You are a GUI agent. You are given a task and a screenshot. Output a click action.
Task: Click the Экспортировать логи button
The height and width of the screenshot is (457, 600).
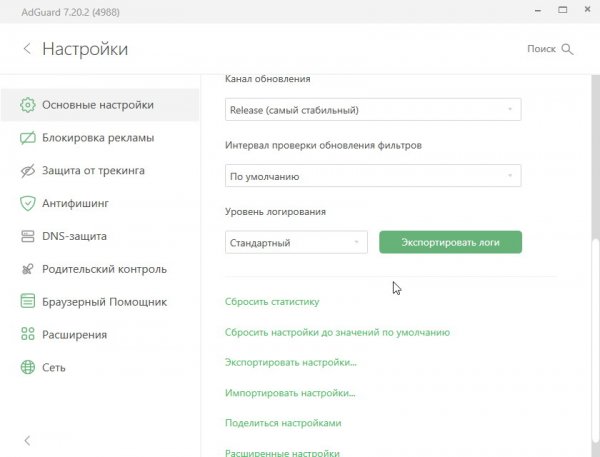coord(450,242)
